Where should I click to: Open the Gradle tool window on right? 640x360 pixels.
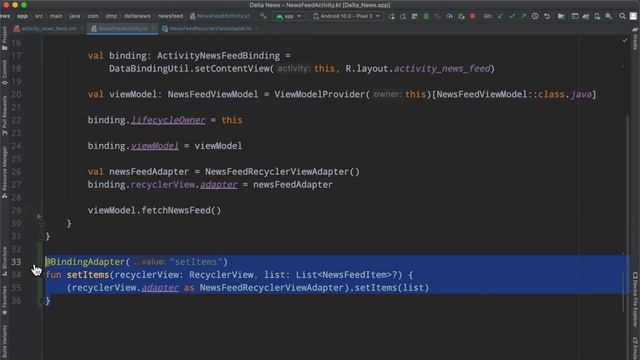pyautogui.click(x=635, y=39)
